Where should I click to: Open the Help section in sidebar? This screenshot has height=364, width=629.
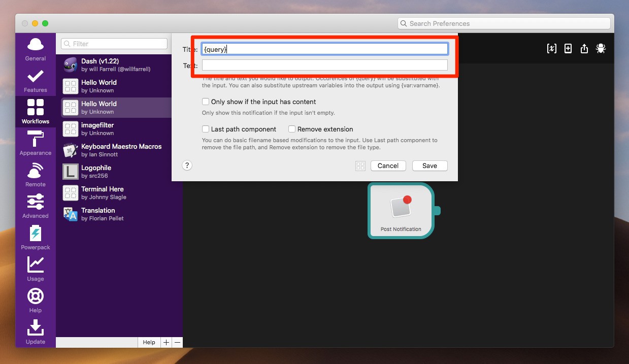[x=36, y=301]
